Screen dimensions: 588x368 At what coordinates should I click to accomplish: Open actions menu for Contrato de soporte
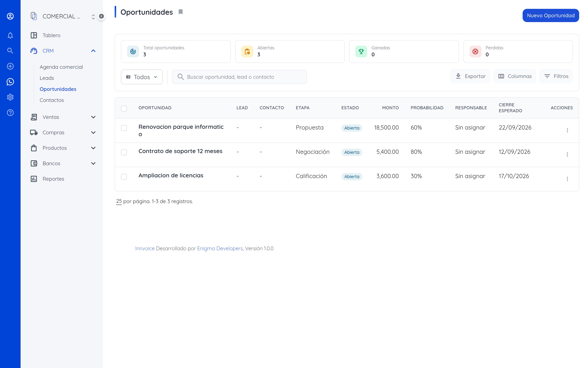coord(567,155)
